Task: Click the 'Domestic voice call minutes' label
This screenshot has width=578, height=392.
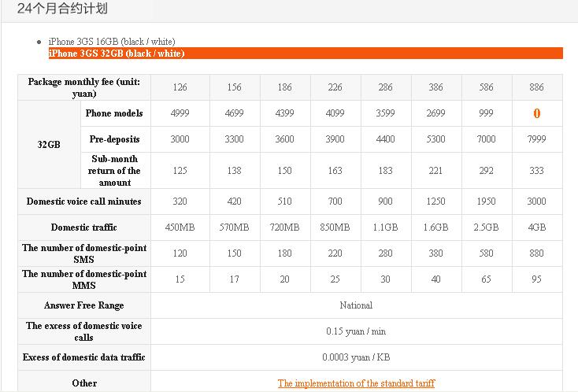Action: (84, 202)
